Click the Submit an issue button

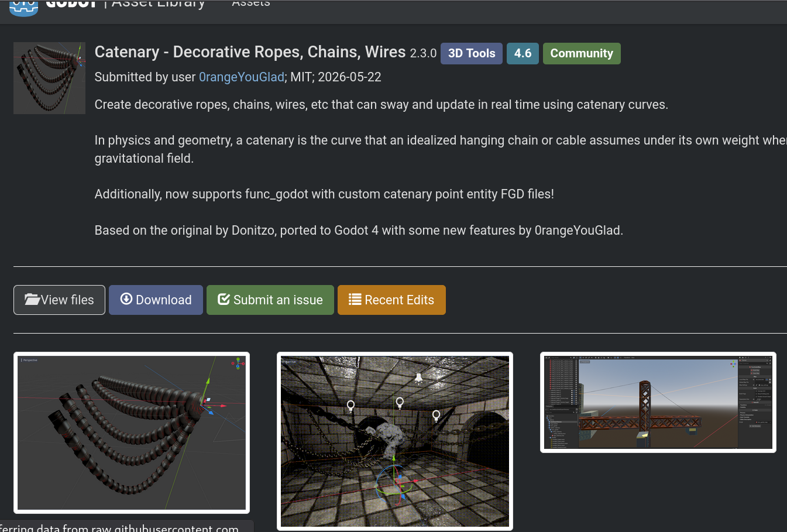(270, 300)
